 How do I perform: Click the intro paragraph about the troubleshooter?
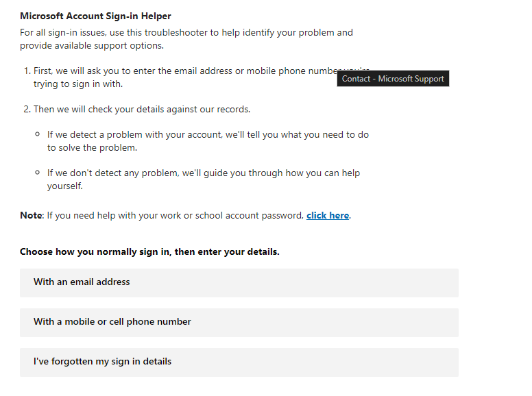point(186,39)
